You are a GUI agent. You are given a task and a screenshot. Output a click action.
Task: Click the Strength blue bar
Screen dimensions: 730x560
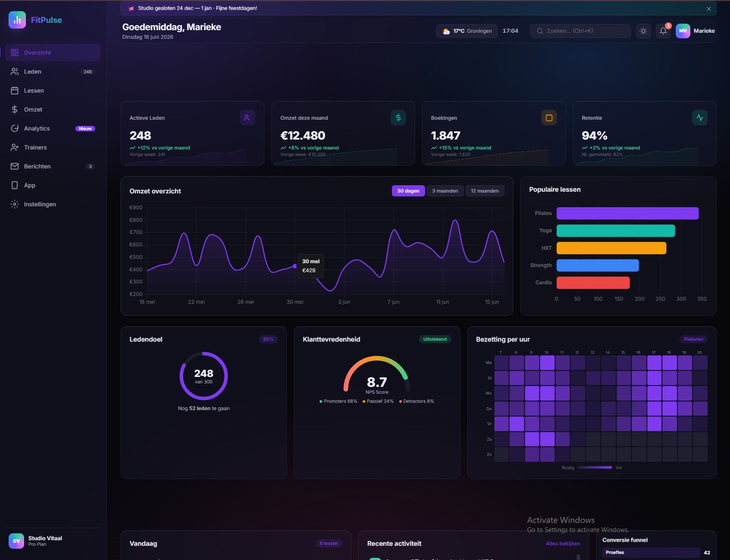coord(597,265)
